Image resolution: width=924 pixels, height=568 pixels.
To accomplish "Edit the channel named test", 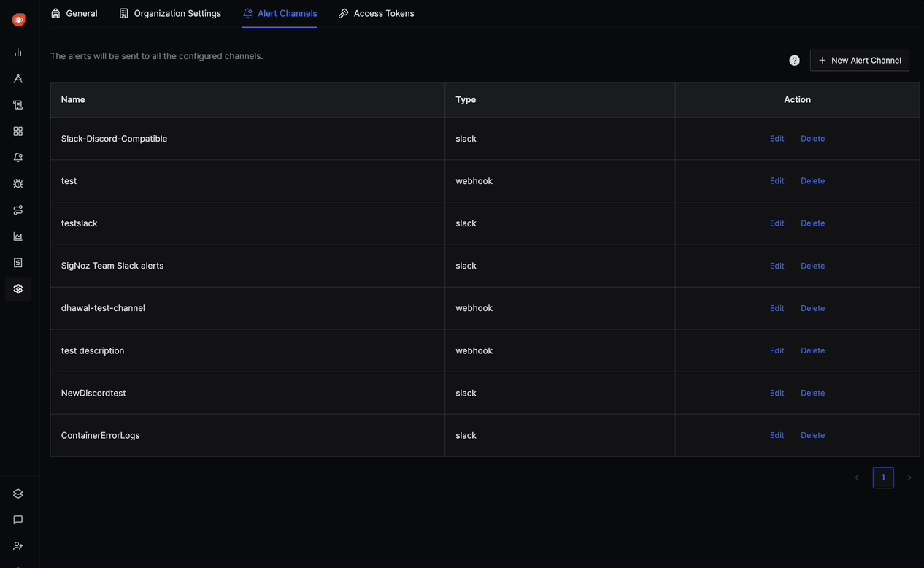I will click(777, 181).
